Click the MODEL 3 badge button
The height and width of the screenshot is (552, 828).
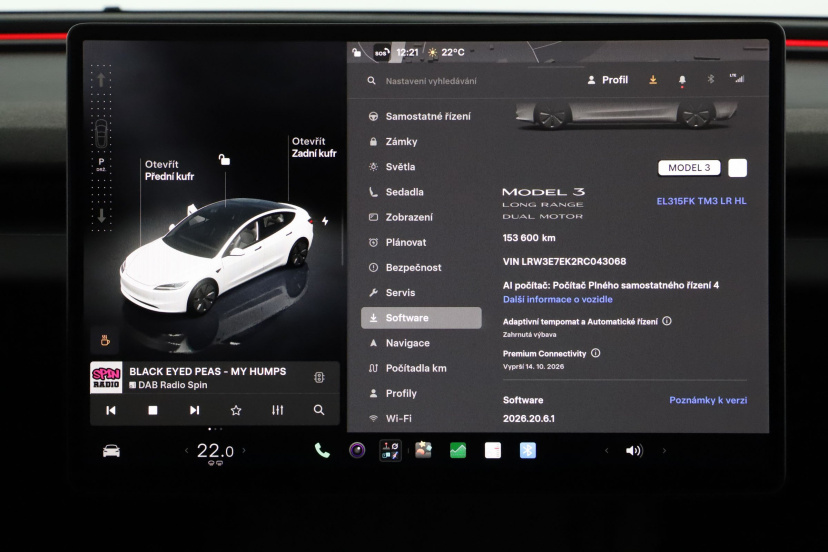click(689, 168)
